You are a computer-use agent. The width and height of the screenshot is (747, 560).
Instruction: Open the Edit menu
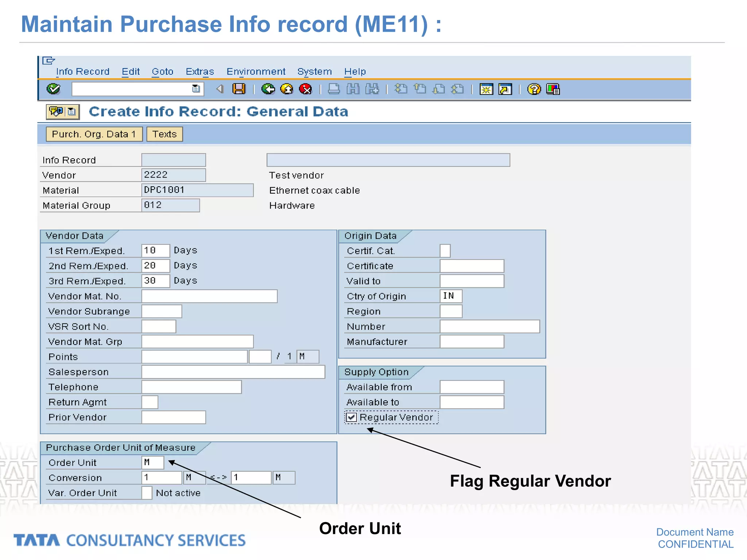131,71
